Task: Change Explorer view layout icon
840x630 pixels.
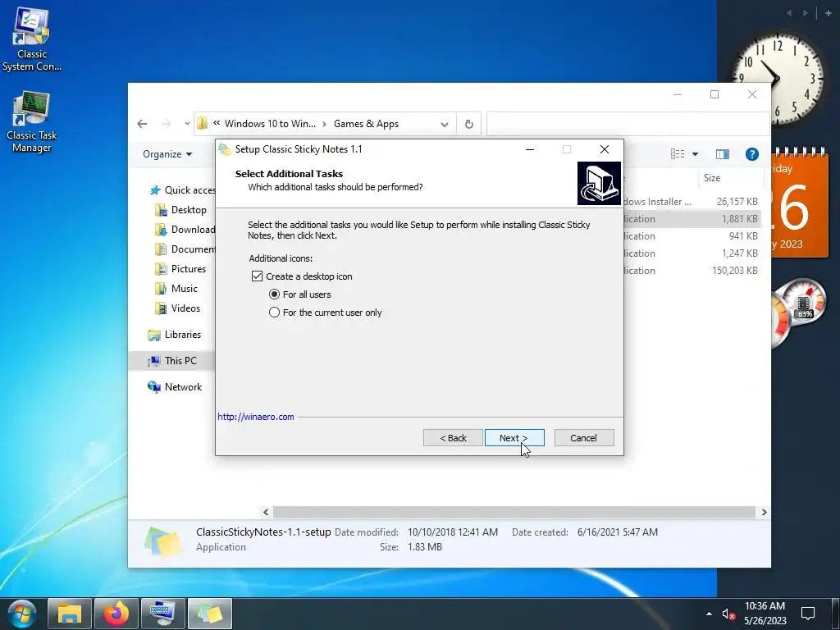Action: coord(677,154)
